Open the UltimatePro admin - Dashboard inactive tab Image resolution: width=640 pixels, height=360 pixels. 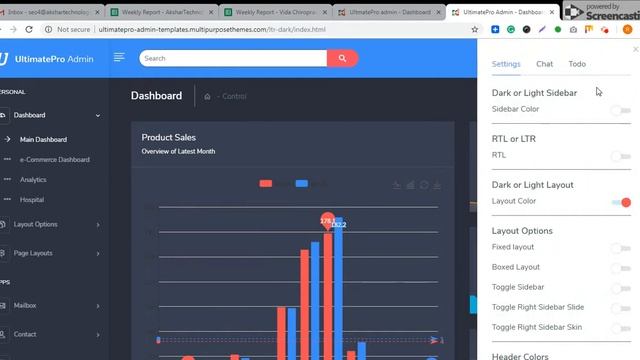(x=389, y=12)
